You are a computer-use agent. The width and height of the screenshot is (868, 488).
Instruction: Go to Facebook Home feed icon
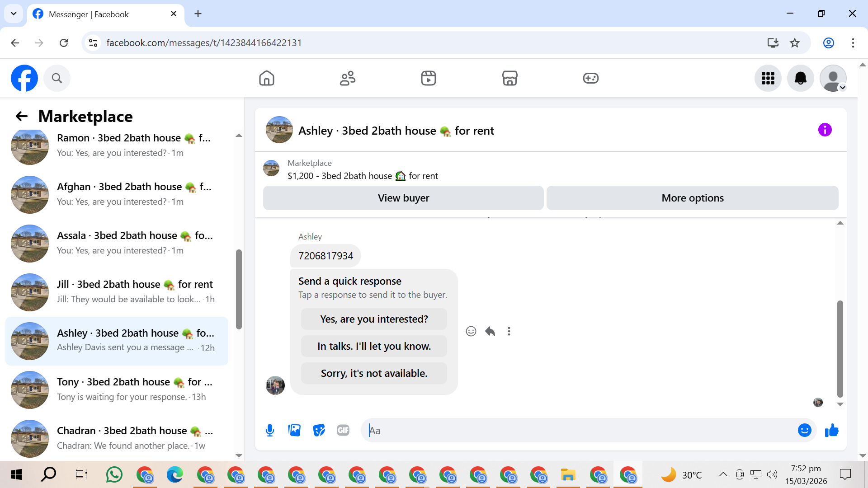click(267, 78)
